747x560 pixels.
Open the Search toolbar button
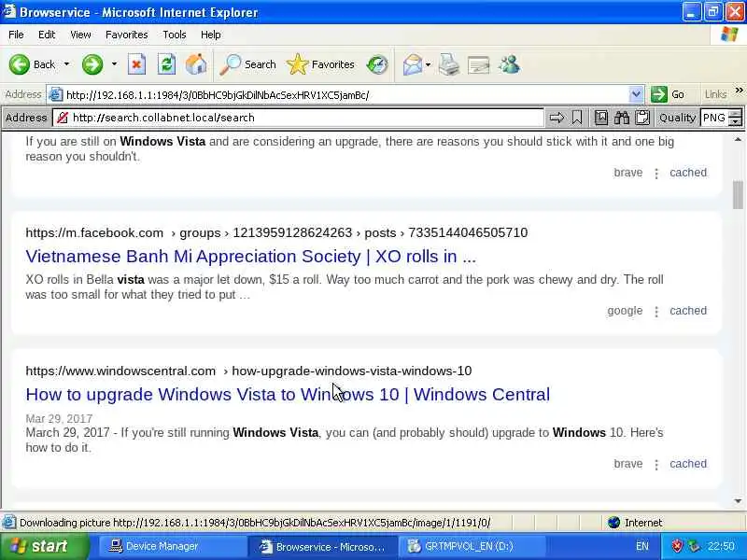point(247,64)
